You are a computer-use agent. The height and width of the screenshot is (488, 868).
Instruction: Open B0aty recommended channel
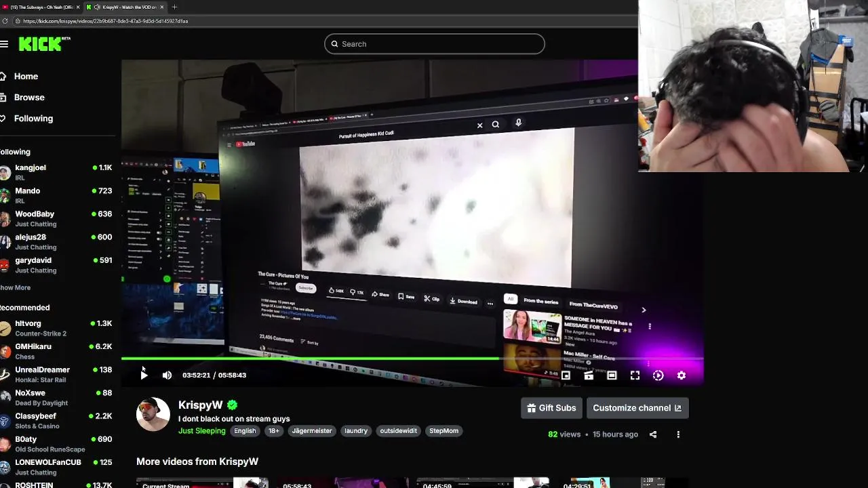pyautogui.click(x=57, y=443)
